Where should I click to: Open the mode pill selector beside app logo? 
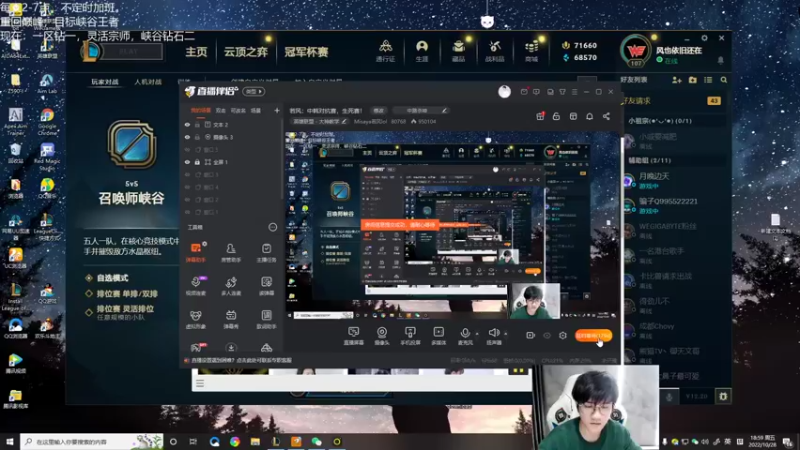[x=254, y=92]
